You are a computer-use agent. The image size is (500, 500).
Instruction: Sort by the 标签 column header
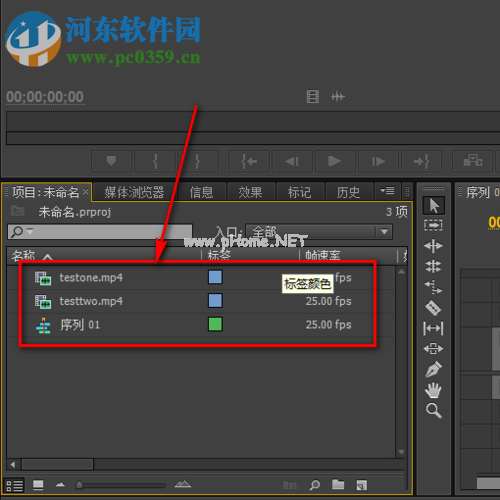click(219, 256)
